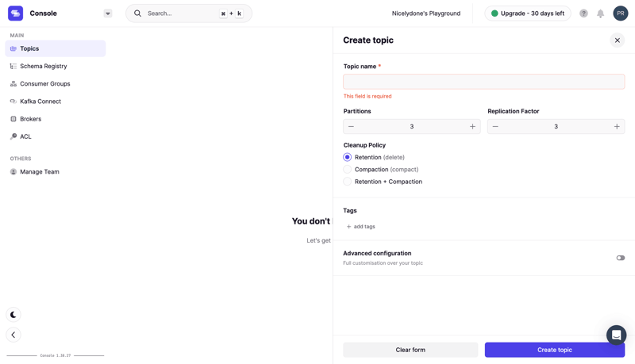
Task: Decrease Partitions with minus button
Action: click(351, 127)
